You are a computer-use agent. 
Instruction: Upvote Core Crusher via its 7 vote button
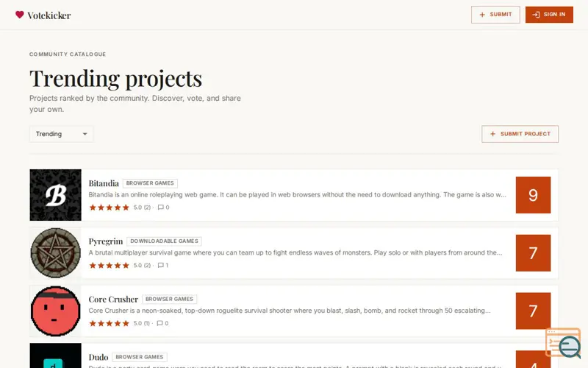coord(533,311)
